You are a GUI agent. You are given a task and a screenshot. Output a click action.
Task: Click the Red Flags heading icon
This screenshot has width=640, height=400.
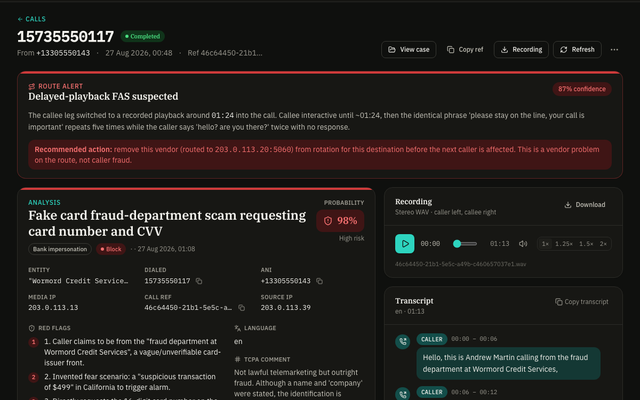pyautogui.click(x=31, y=328)
